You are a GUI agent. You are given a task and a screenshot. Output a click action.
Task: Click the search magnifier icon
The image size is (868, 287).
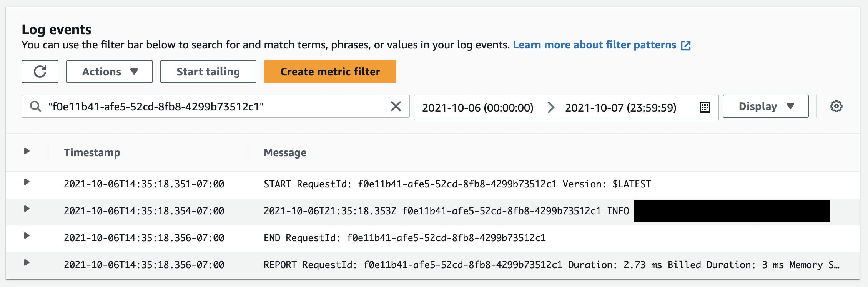pyautogui.click(x=35, y=106)
